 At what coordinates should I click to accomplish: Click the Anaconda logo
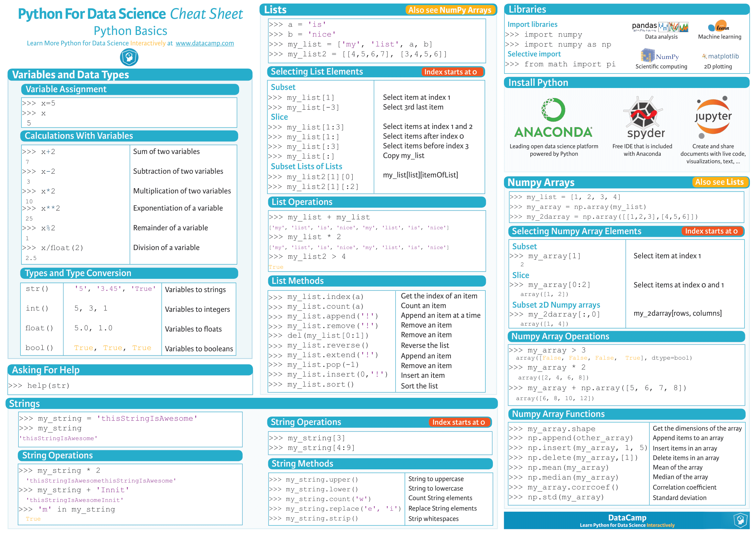click(553, 118)
